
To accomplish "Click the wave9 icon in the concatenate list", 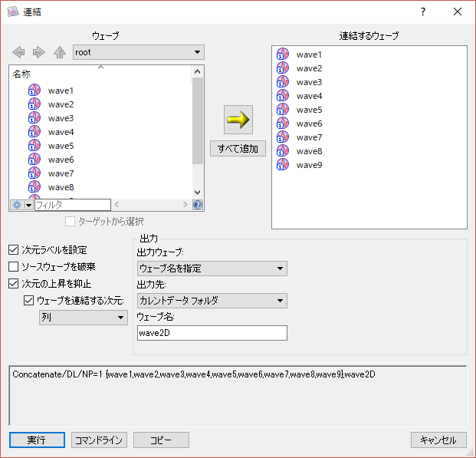I will (x=283, y=165).
